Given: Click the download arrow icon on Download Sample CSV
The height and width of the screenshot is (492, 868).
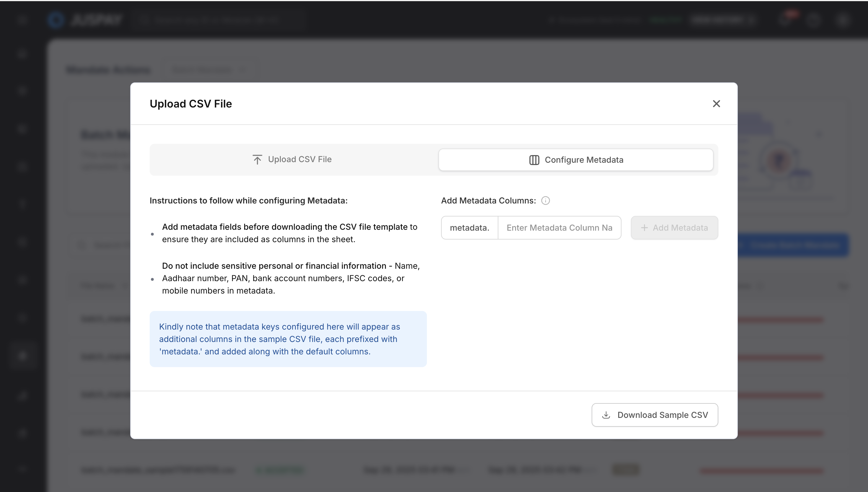Looking at the screenshot, I should coord(606,415).
